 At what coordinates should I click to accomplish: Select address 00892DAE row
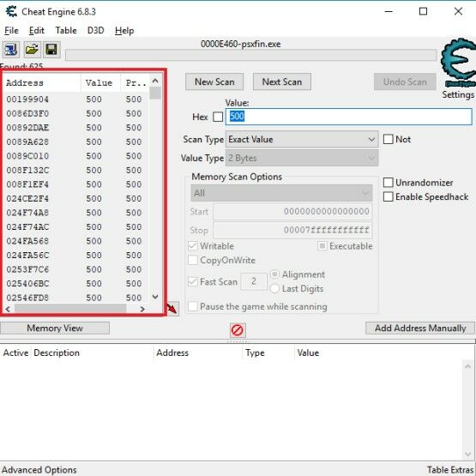pos(75,128)
